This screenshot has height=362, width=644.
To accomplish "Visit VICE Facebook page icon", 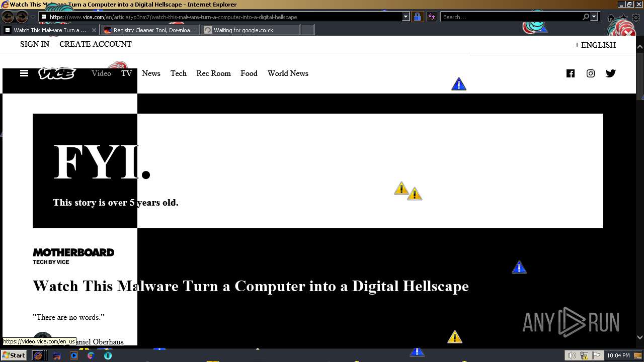I will [x=570, y=73].
